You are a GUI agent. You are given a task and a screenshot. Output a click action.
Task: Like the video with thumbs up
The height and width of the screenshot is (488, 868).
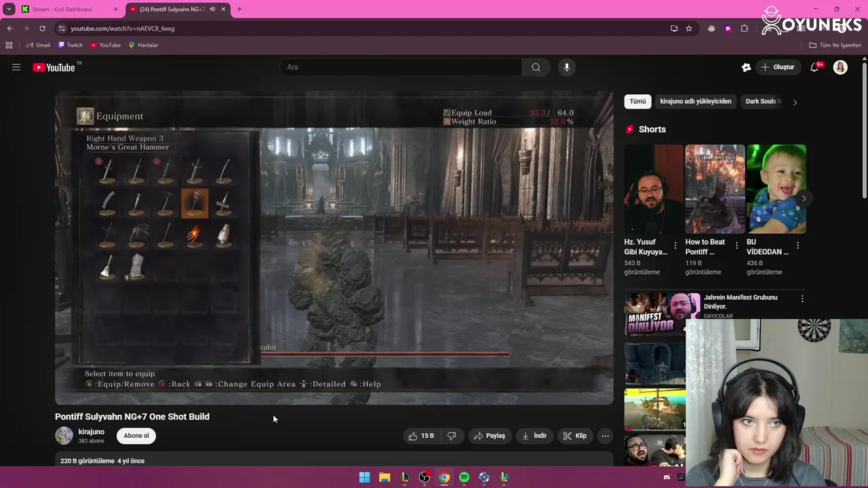click(421, 436)
